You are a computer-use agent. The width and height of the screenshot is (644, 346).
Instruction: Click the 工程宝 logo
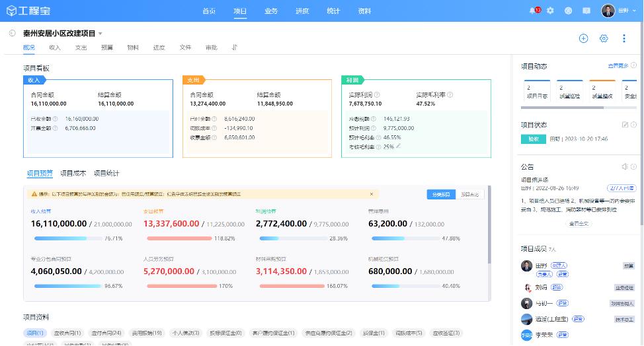click(x=28, y=11)
